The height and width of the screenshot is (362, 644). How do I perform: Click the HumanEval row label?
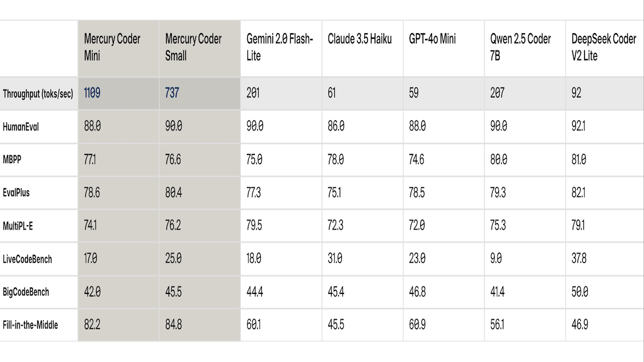21,127
